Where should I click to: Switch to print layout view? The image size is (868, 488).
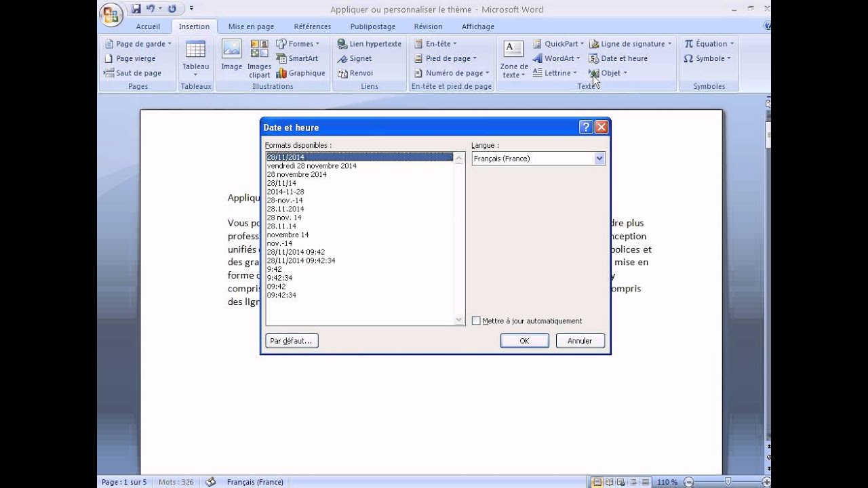pyautogui.click(x=597, y=482)
